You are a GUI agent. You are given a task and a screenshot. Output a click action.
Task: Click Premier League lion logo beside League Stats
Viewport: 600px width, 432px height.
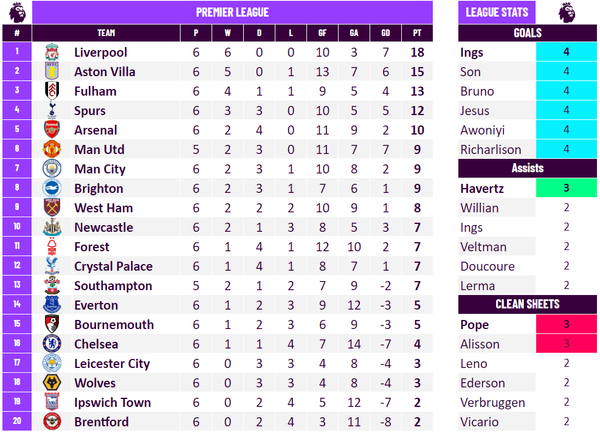[566, 12]
